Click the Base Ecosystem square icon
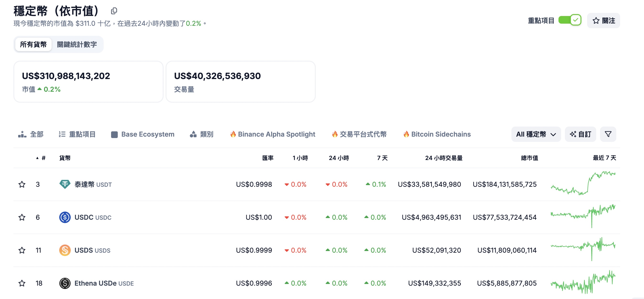 [x=114, y=135]
